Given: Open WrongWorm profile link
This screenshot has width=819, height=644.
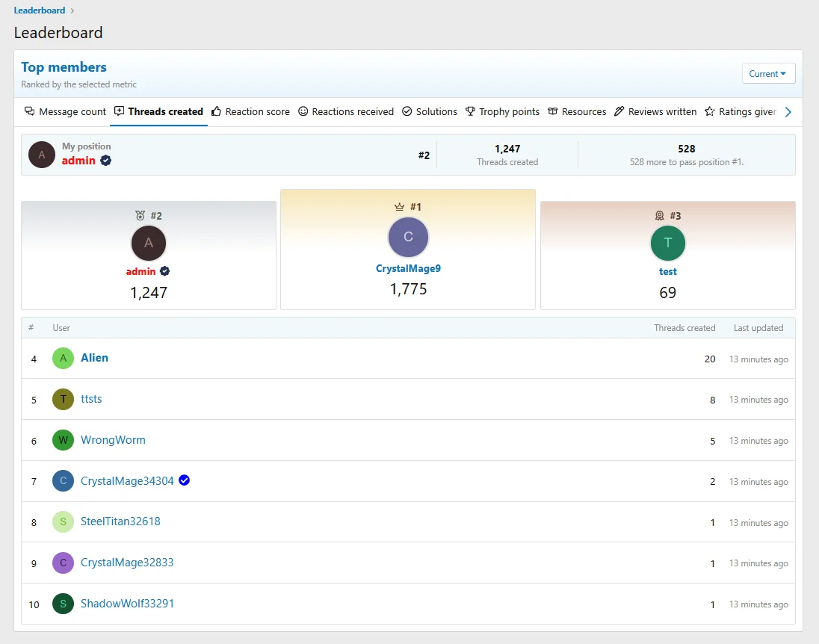Looking at the screenshot, I should coord(113,440).
